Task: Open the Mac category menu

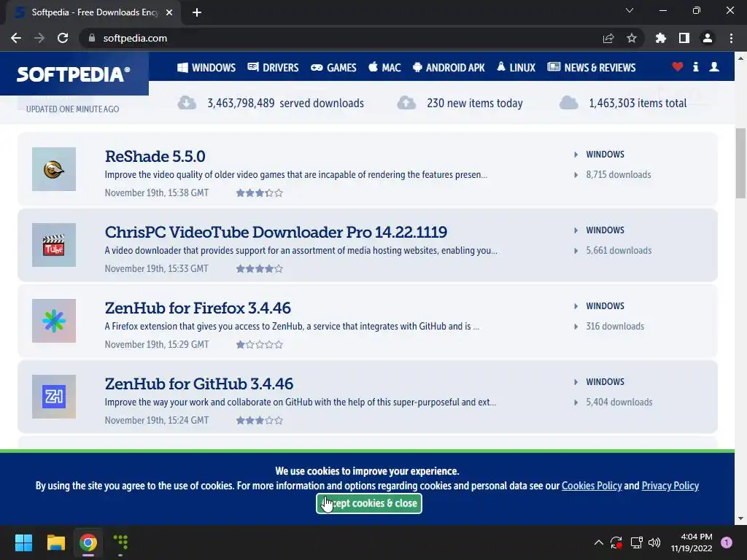Action: pos(384,68)
